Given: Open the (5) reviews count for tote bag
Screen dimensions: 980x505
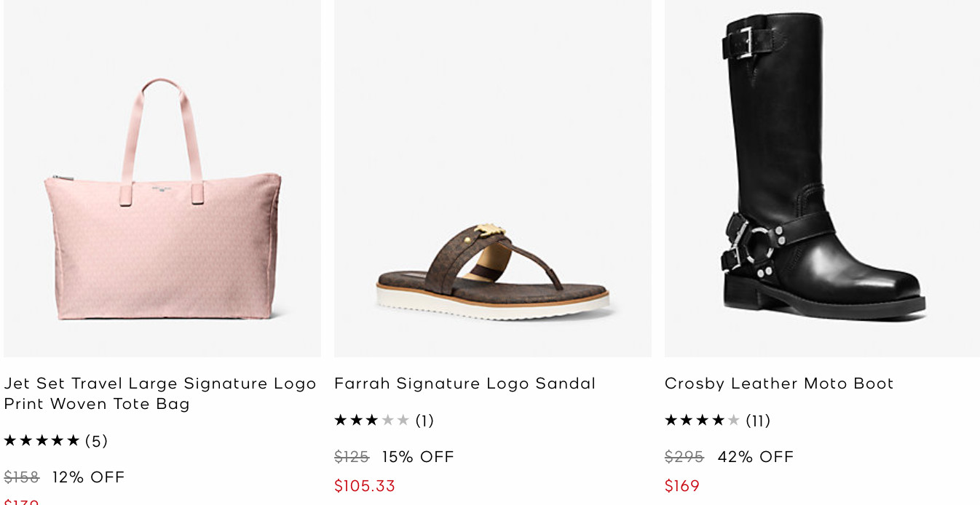Looking at the screenshot, I should [96, 441].
